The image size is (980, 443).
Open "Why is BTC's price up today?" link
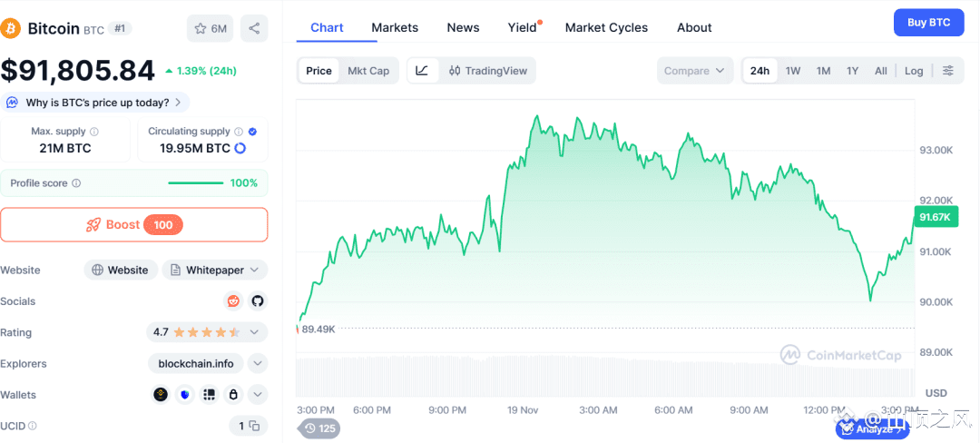pyautogui.click(x=97, y=103)
